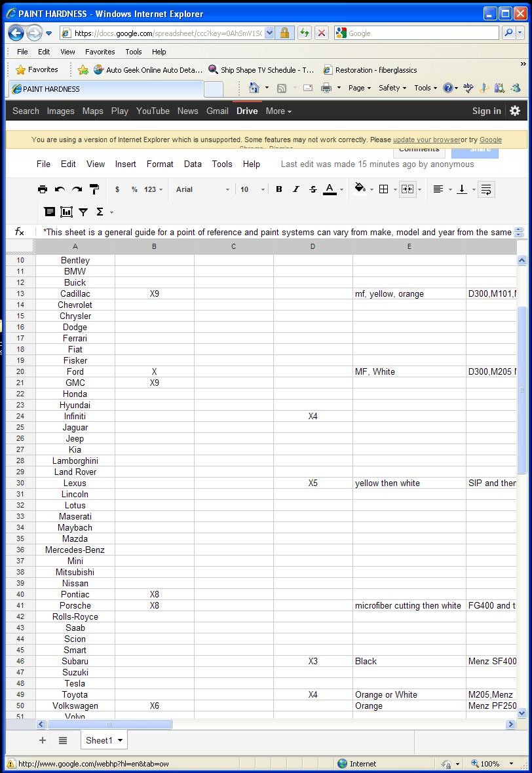This screenshot has width=532, height=773.
Task: Select the PAINT HARDNESS browser tab
Action: click(x=106, y=88)
